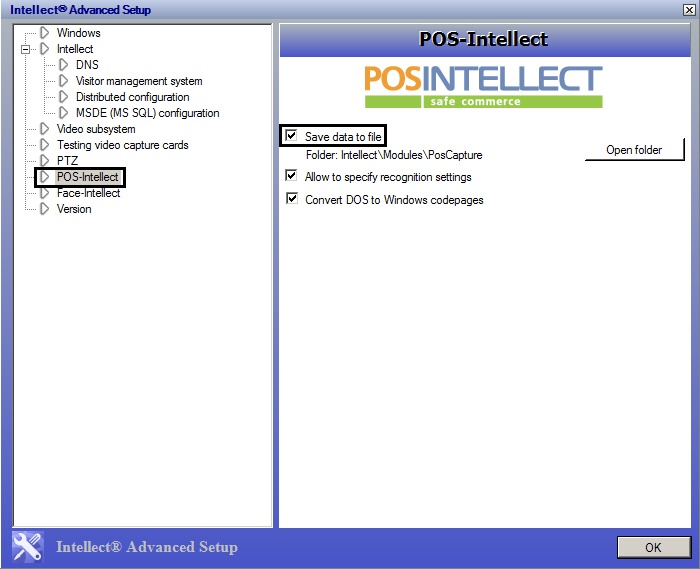Click triangle icon beside POS-Intellect tree item

[44, 177]
